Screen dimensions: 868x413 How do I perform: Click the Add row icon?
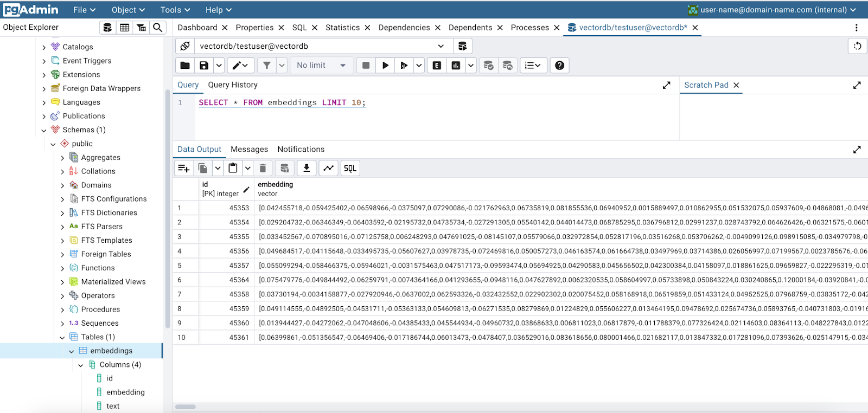tap(184, 168)
